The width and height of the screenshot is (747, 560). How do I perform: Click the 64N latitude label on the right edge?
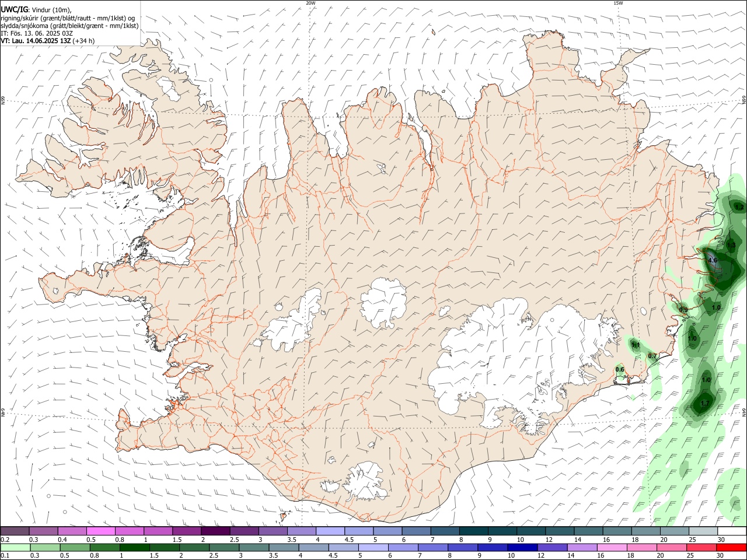[744, 412]
